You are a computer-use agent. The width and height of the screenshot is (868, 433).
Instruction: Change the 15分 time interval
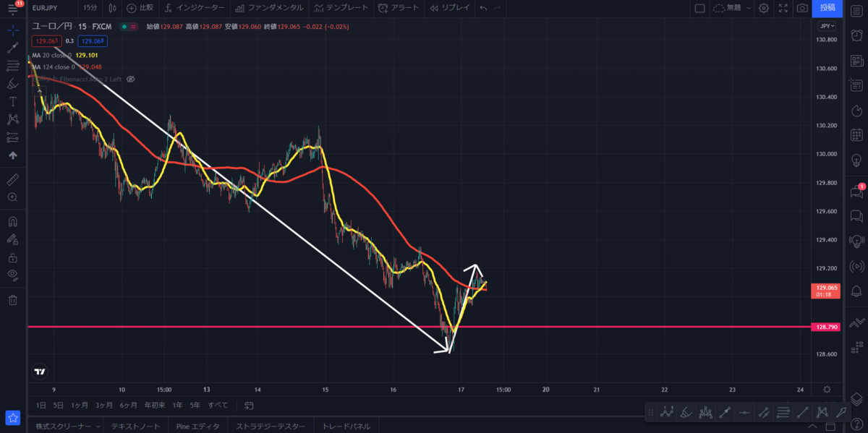click(90, 8)
